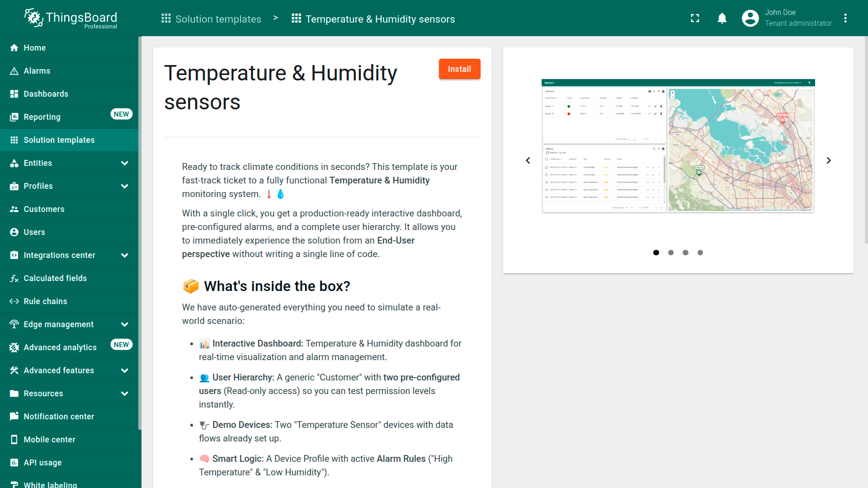868x488 pixels.
Task: Click the orange Install button
Action: click(x=459, y=69)
